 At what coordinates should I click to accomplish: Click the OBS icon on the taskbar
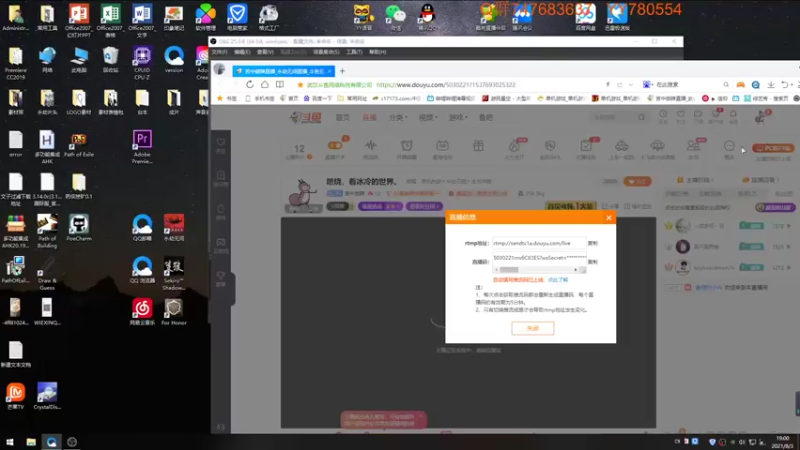point(72,442)
